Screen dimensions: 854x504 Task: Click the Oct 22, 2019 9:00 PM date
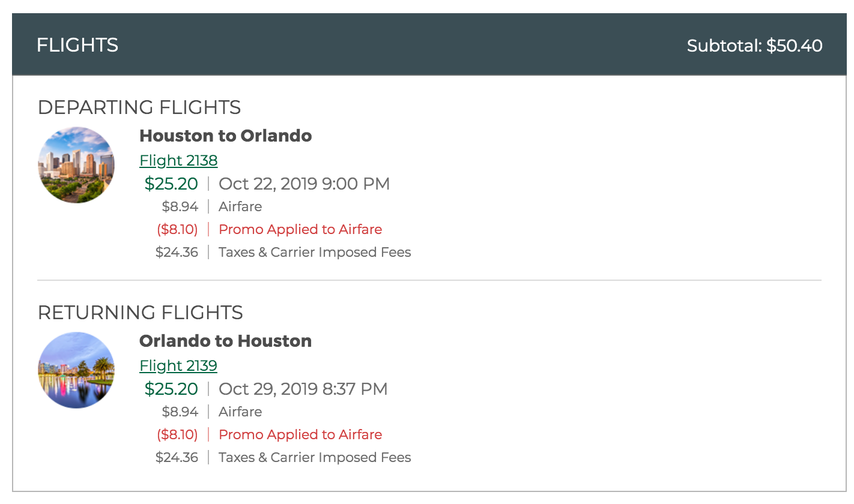coord(304,184)
